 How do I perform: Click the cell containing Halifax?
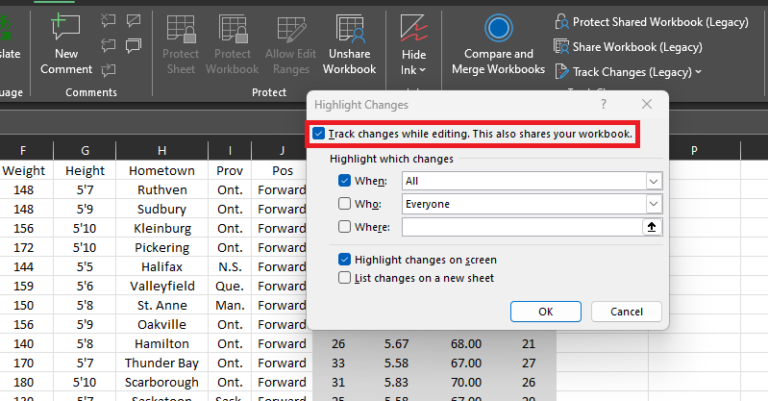162,267
